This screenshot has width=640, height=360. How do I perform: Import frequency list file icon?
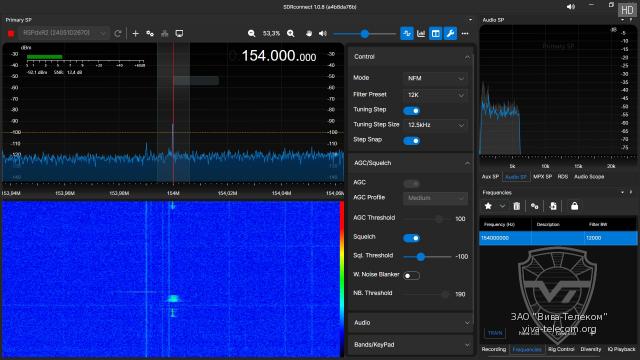(553, 206)
